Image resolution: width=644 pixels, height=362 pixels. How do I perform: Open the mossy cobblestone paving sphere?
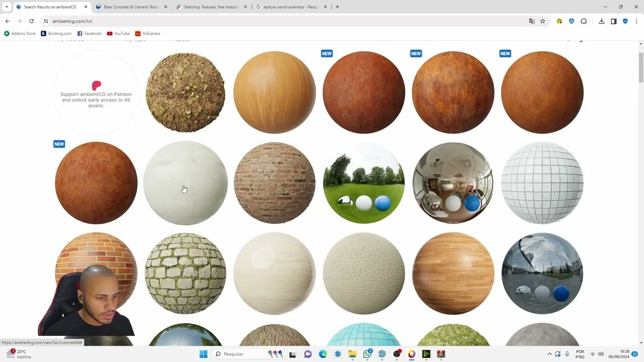[x=185, y=274]
